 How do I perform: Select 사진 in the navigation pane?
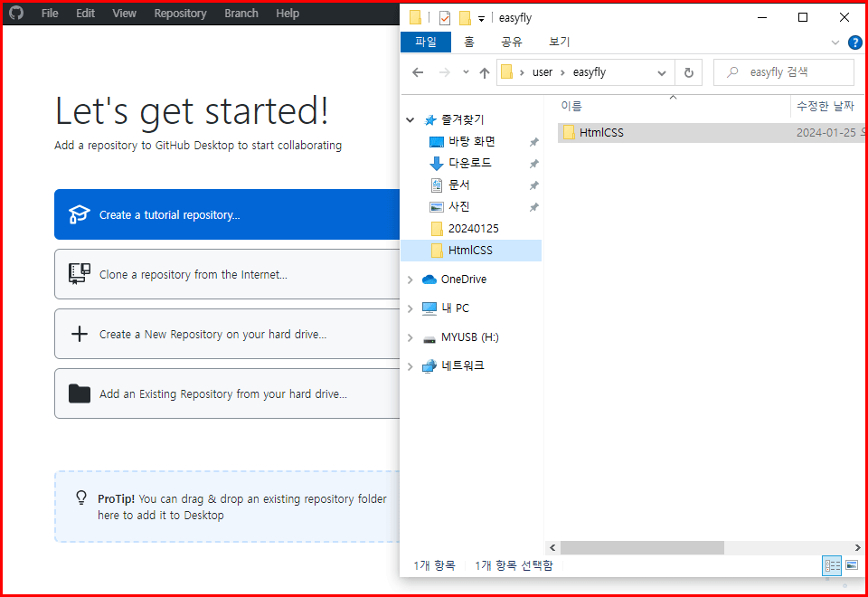click(x=459, y=206)
